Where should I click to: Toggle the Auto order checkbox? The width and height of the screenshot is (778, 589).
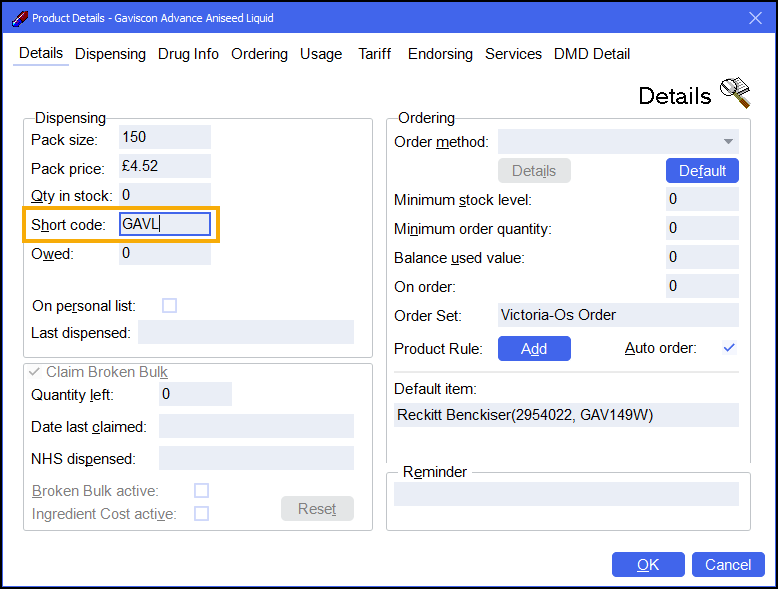pyautogui.click(x=729, y=348)
